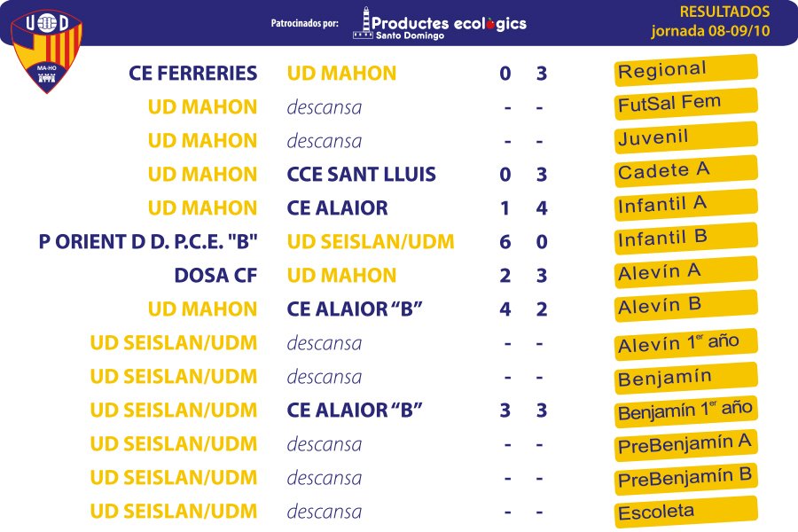Click the Alevín B category label
The height and width of the screenshot is (532, 798).
[x=686, y=305]
